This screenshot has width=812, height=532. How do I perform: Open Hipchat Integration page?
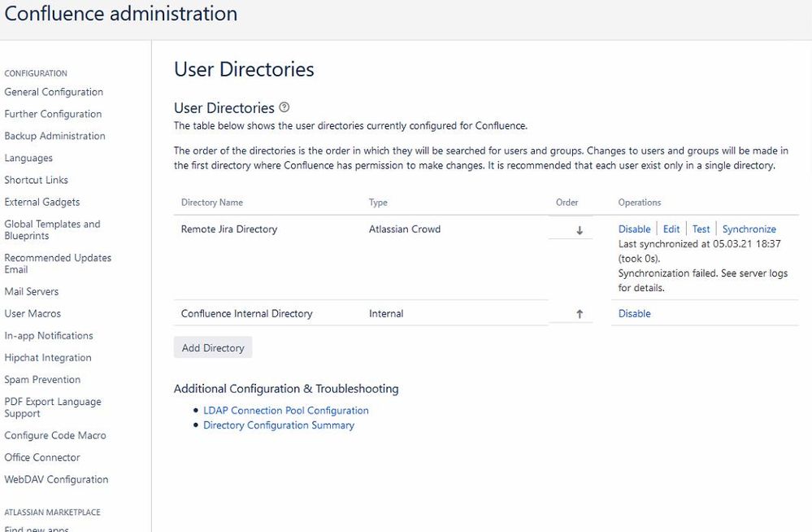48,358
